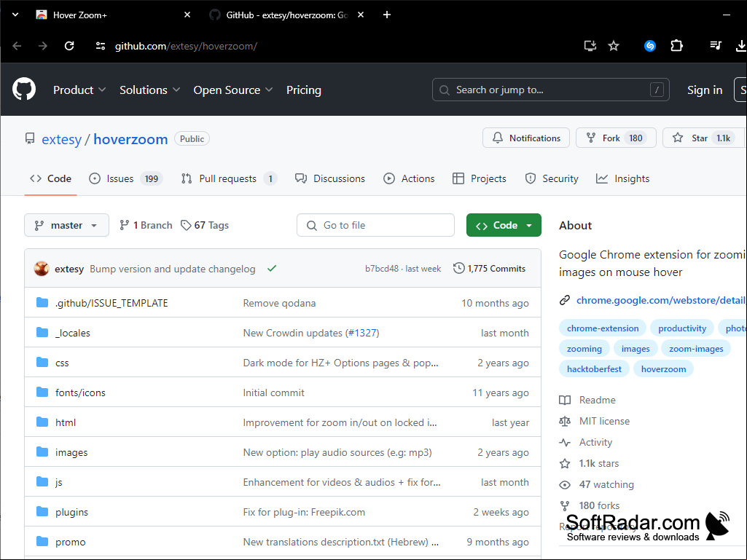
Task: Click the green commit status check mark
Action: click(x=272, y=269)
